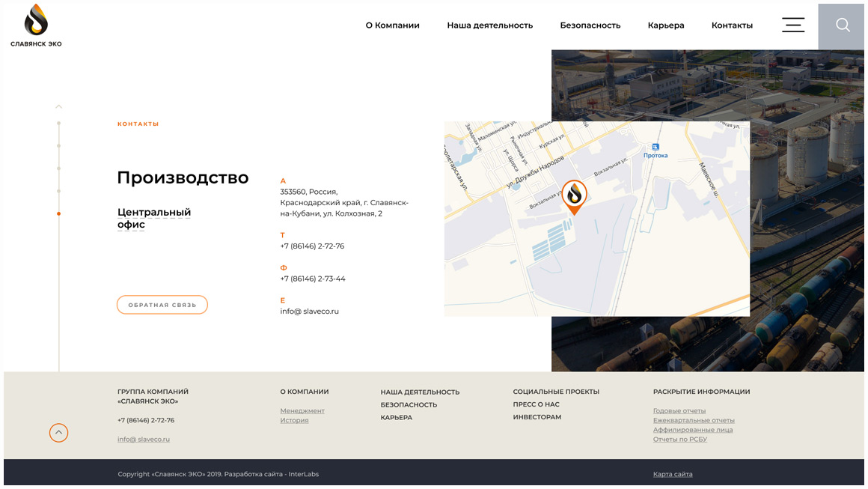Image resolution: width=868 pixels, height=489 pixels.
Task: Open Годовые отчеты link
Action: point(679,411)
